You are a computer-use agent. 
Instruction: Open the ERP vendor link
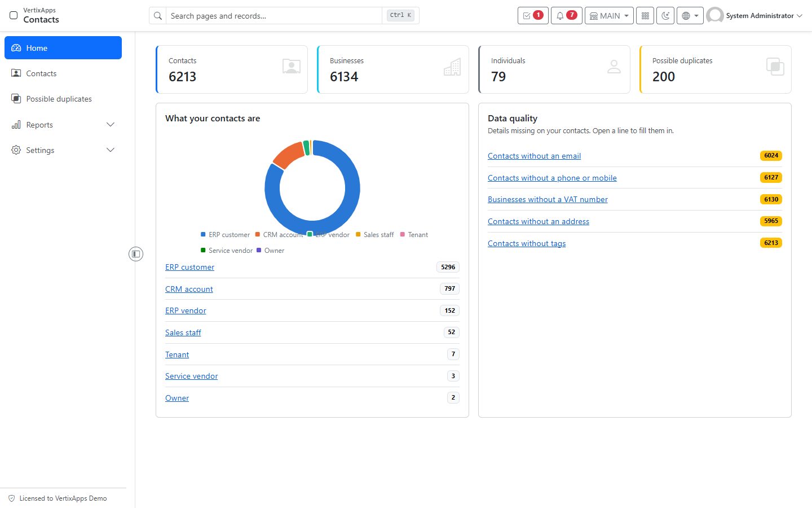186,310
